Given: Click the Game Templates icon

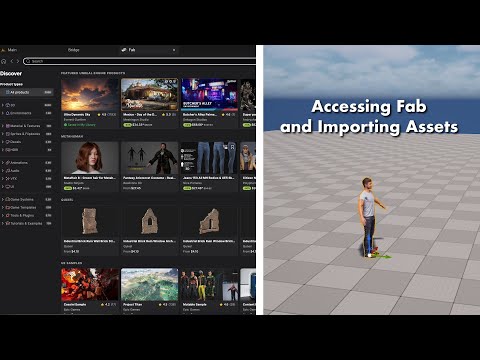Looking at the screenshot, I should pyautogui.click(x=8, y=207).
